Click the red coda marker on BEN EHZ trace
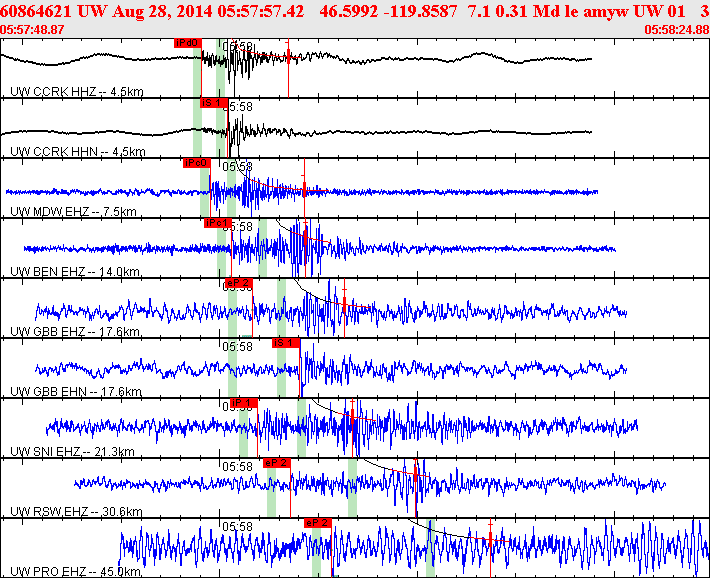This screenshot has width=710, height=578. tap(306, 237)
